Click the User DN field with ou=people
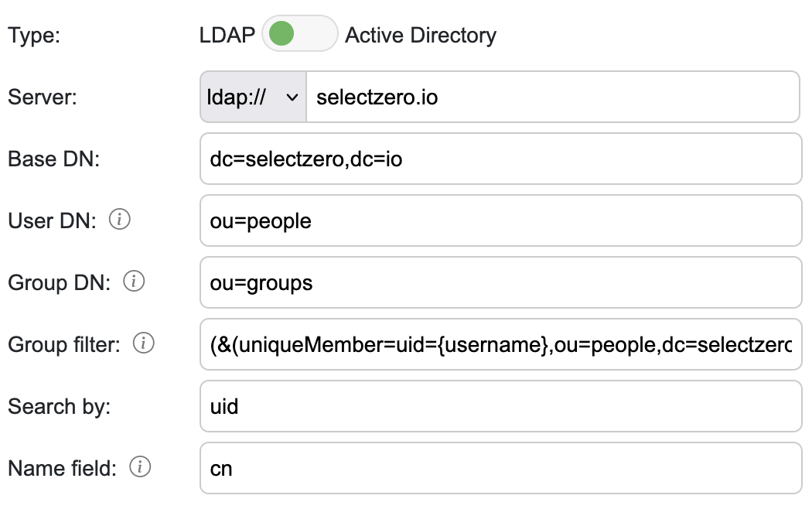This screenshot has height=509, width=812. click(x=500, y=221)
